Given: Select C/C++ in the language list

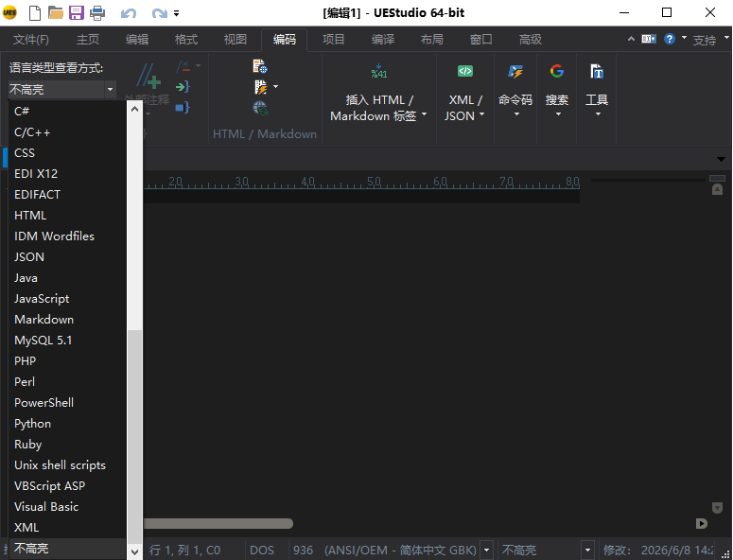Looking at the screenshot, I should pyautogui.click(x=67, y=132).
